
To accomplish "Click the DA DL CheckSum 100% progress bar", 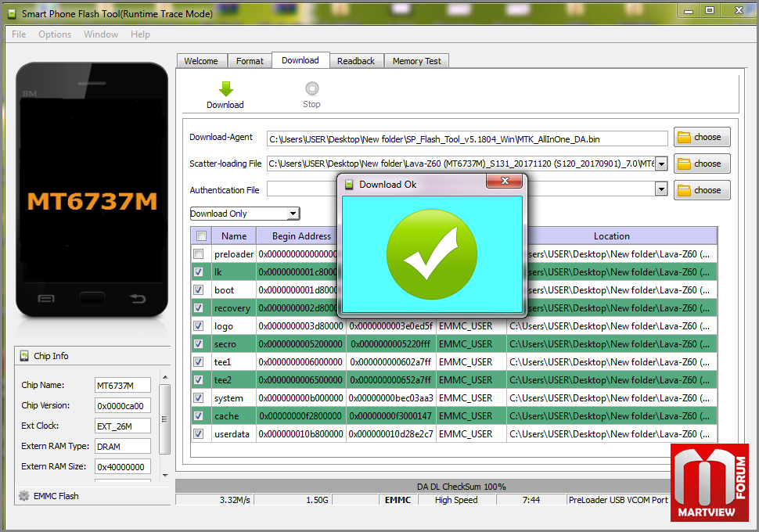I will pos(461,487).
